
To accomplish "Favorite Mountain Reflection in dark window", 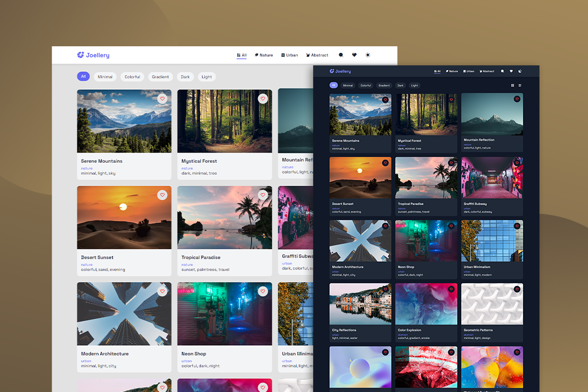I will point(517,99).
